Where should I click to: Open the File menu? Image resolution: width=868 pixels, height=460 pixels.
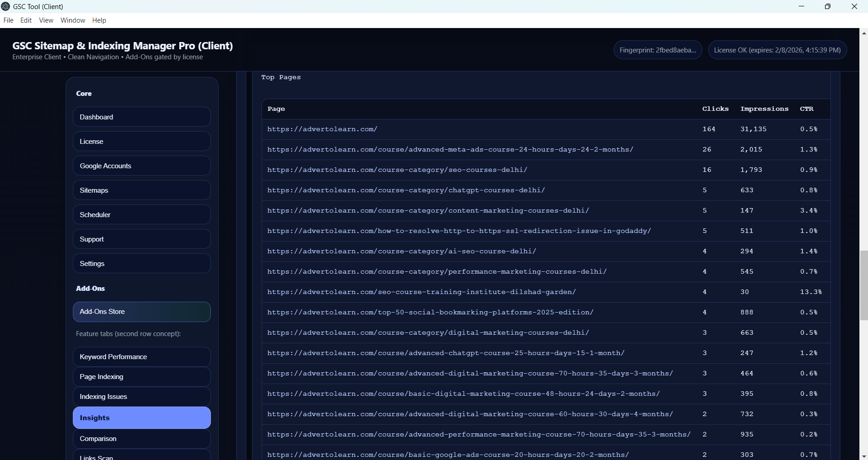tap(8, 20)
